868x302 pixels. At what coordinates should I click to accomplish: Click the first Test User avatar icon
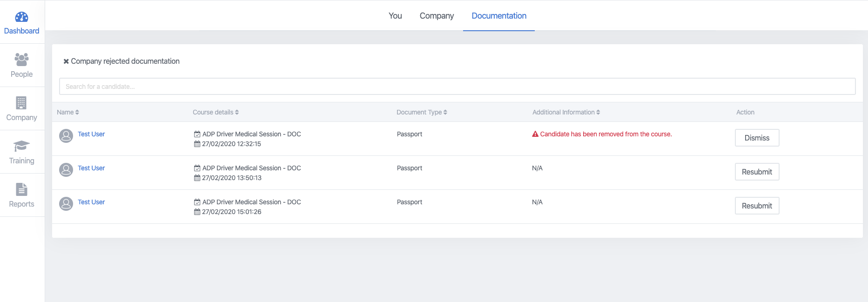[66, 136]
